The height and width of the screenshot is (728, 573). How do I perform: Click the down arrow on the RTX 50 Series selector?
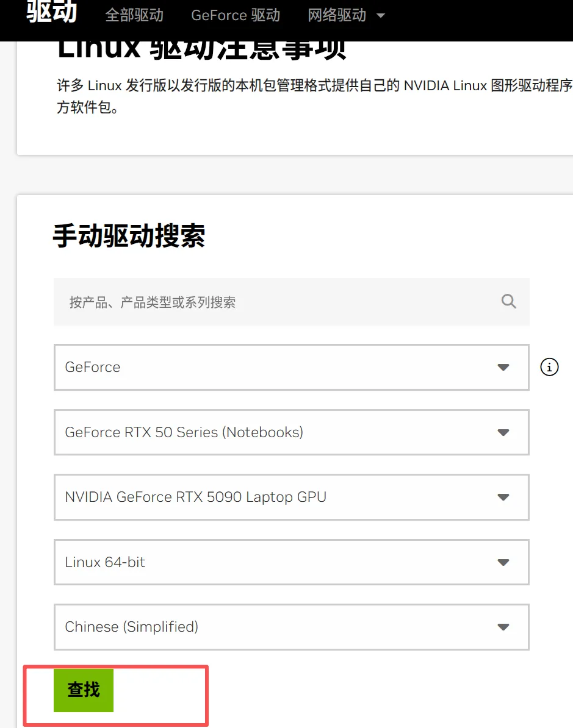point(503,432)
